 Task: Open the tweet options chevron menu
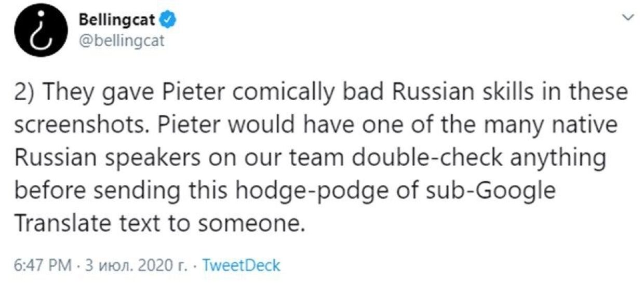click(x=629, y=18)
